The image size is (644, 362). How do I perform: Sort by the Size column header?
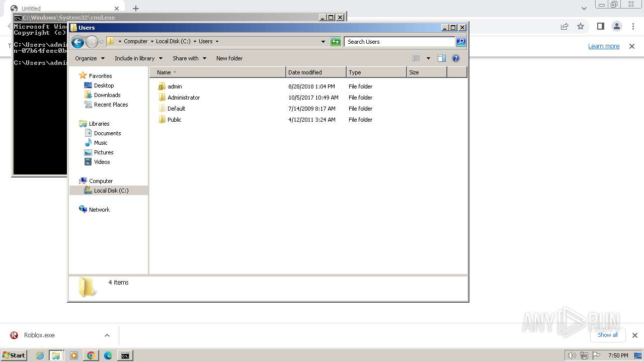pyautogui.click(x=427, y=72)
